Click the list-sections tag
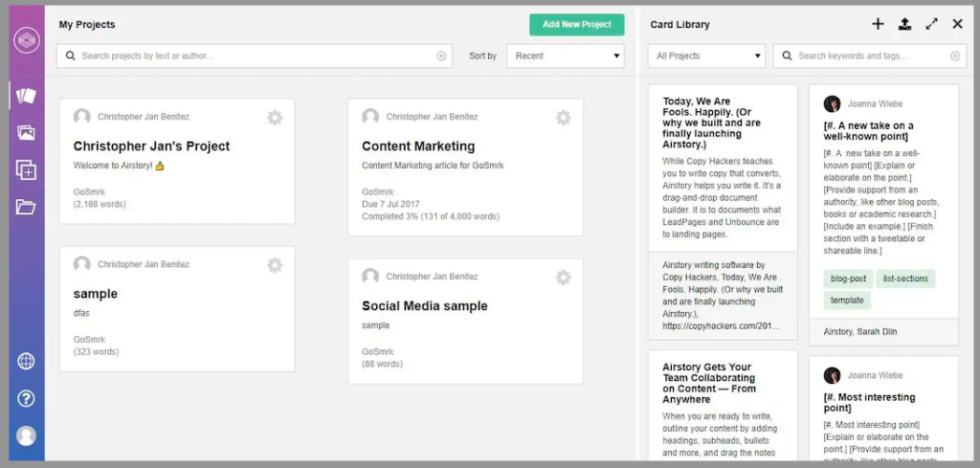Image resolution: width=980 pixels, height=468 pixels. coord(905,279)
